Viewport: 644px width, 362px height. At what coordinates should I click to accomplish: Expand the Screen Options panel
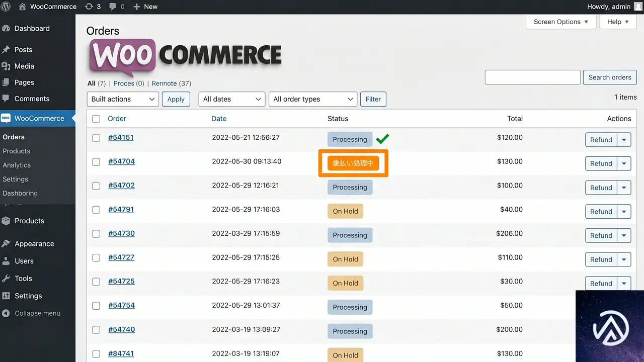tap(561, 22)
